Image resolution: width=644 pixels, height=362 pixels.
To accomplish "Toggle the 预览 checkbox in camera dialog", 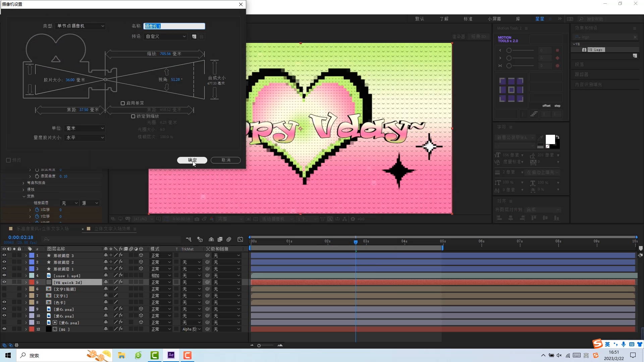I will click(8, 160).
